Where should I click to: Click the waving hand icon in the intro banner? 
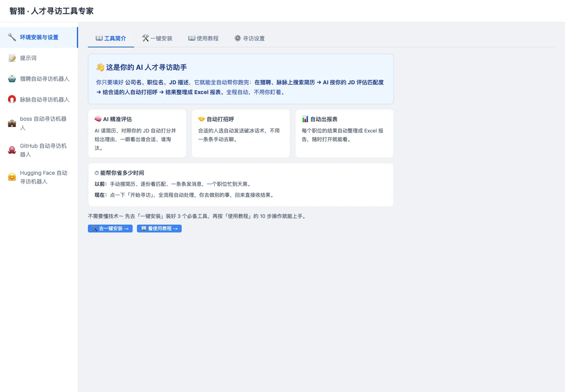coord(100,67)
